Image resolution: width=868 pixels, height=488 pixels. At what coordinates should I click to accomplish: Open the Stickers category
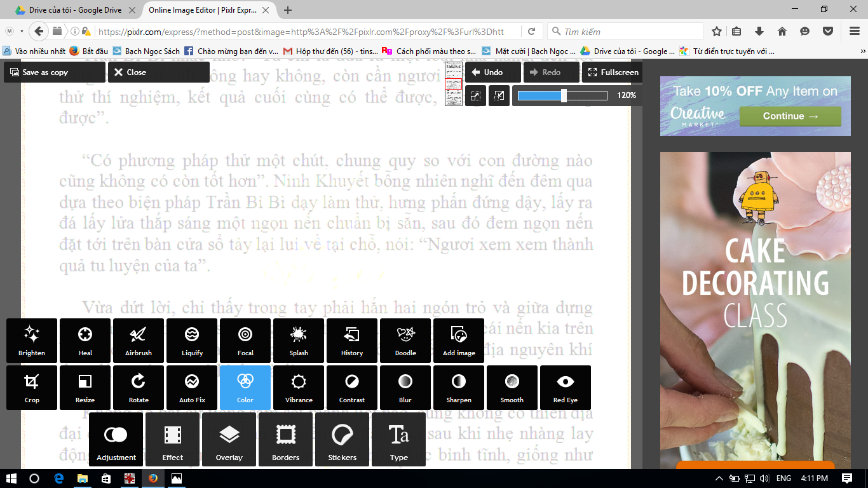coord(342,440)
